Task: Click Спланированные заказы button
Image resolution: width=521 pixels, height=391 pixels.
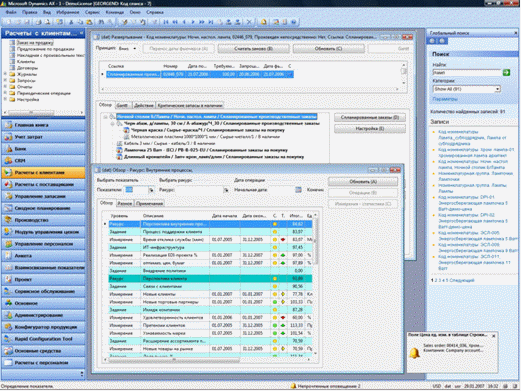Action: coord(370,117)
